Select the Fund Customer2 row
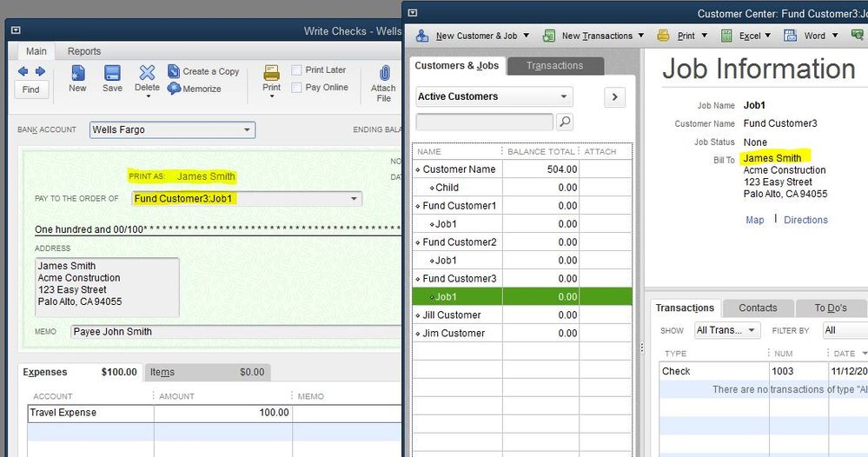This screenshot has height=457, width=868. point(522,242)
